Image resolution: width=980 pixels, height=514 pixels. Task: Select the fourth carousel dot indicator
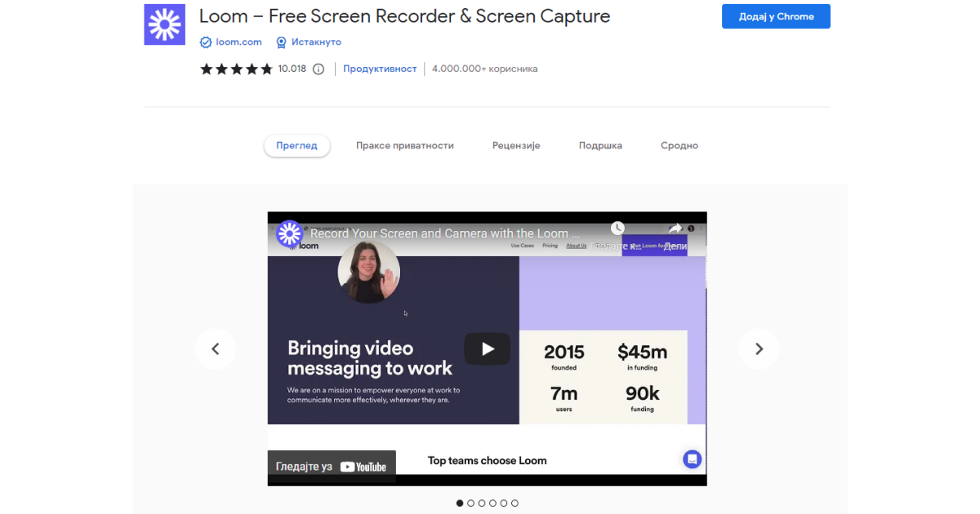(492, 503)
